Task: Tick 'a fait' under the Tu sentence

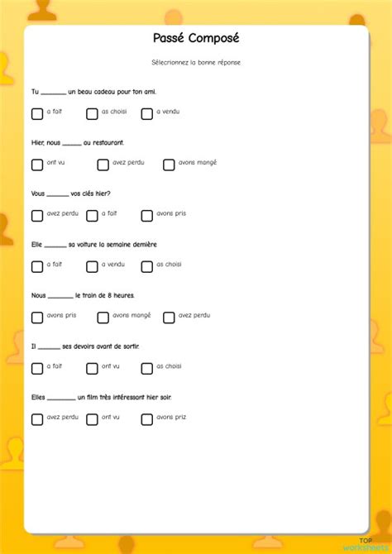Action: coord(37,114)
